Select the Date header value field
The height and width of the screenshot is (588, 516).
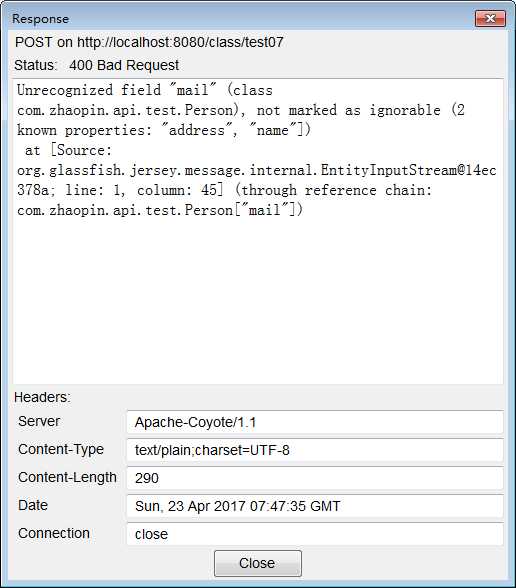(x=315, y=506)
